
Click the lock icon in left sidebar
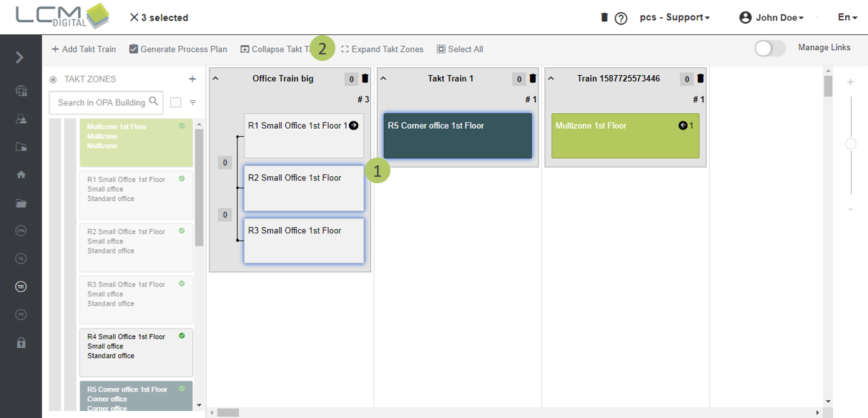[x=21, y=343]
